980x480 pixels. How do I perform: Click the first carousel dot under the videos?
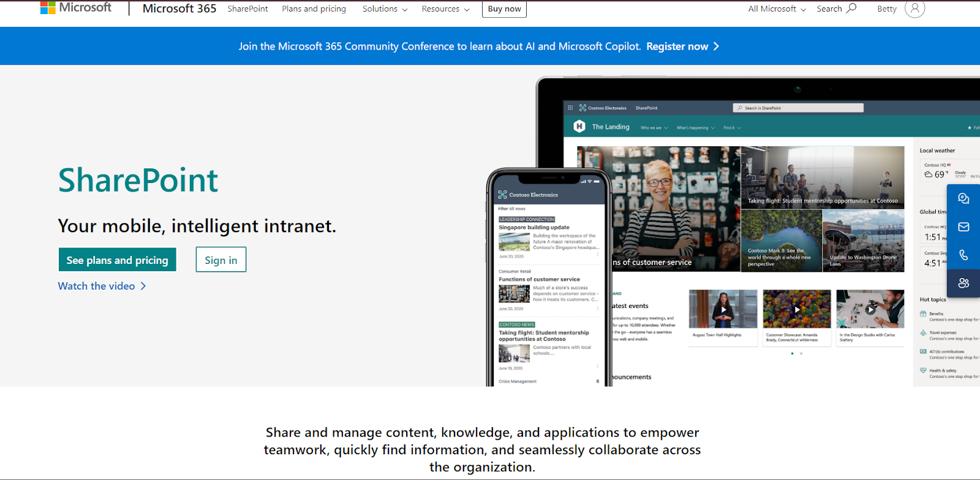point(792,353)
